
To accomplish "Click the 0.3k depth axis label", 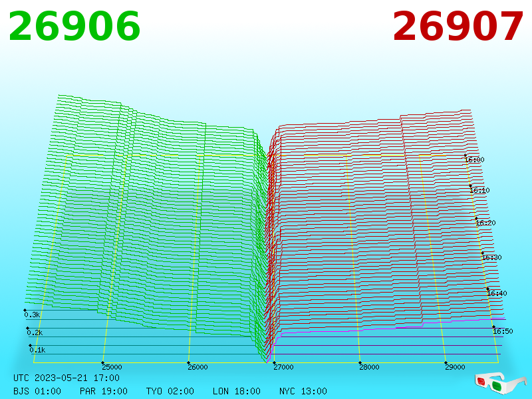I will point(32,315).
